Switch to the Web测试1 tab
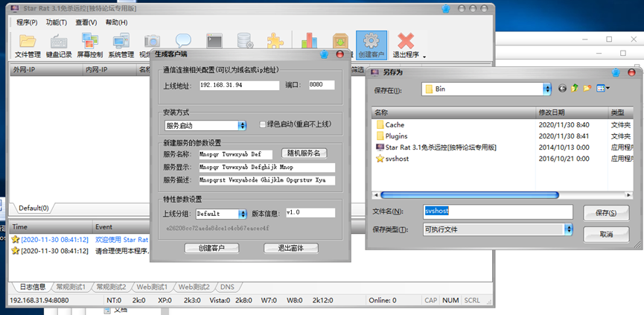Image resolution: width=644 pixels, height=315 pixels. 153,287
